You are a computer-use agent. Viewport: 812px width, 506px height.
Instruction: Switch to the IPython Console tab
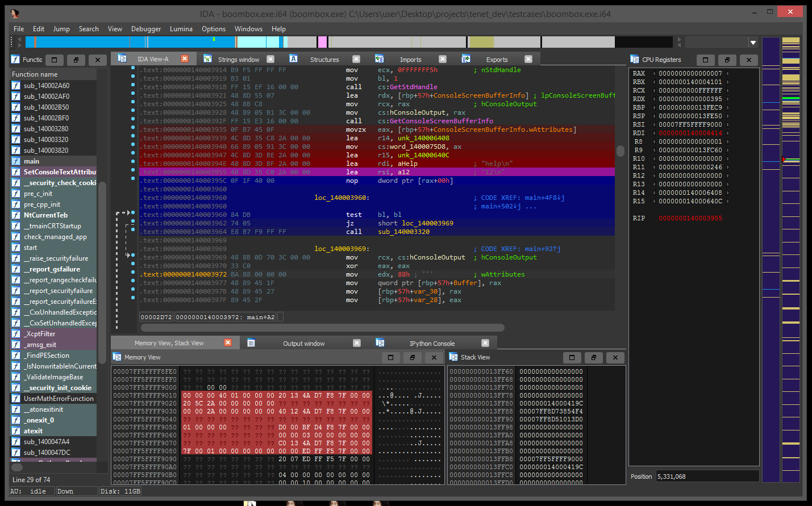click(432, 344)
